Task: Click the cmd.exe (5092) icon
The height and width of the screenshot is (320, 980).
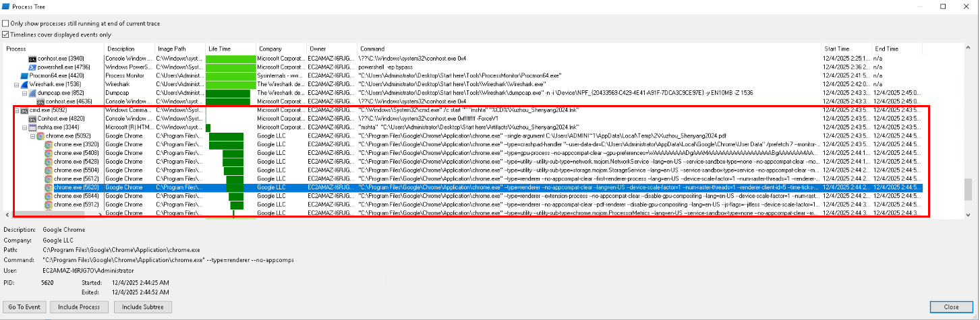Action: pos(24,110)
